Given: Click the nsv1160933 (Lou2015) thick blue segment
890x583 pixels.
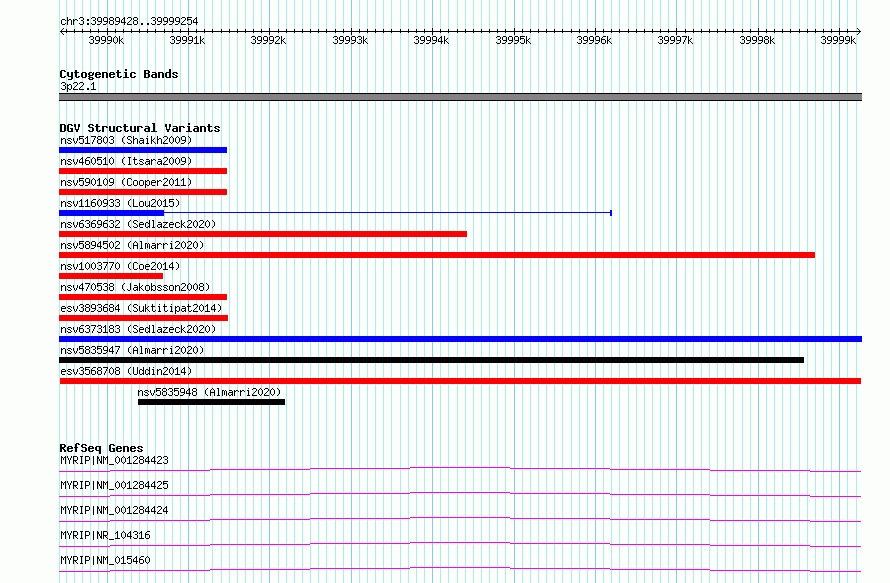Looking at the screenshot, I should pos(111,213).
